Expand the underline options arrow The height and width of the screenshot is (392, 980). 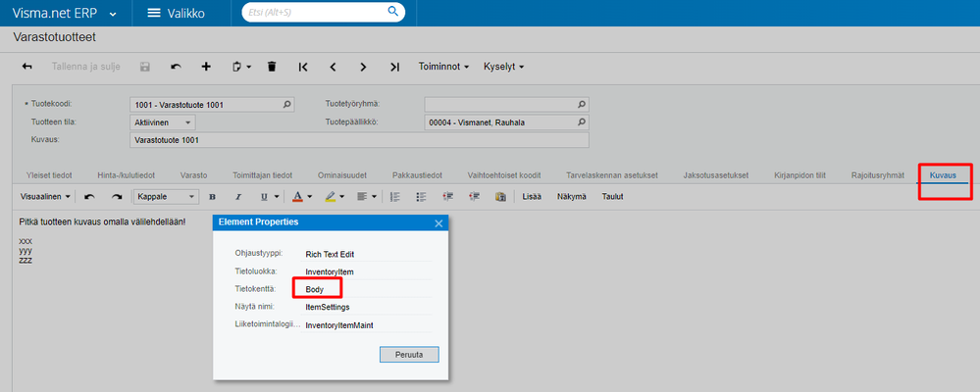tap(277, 197)
